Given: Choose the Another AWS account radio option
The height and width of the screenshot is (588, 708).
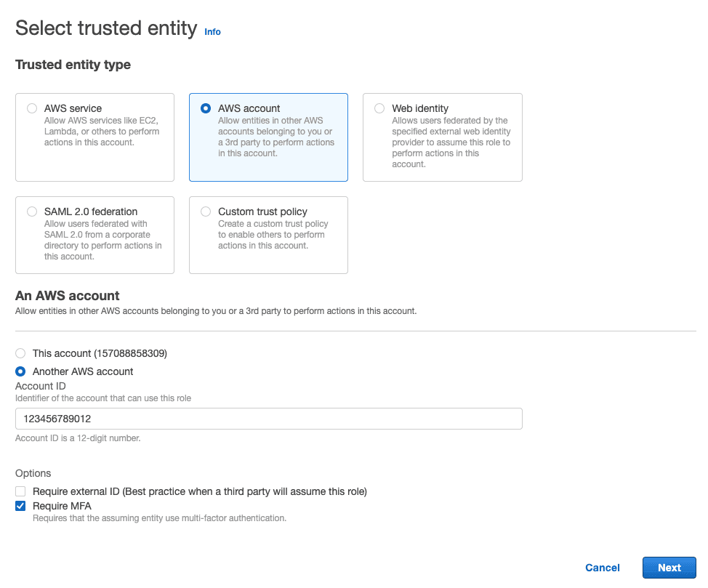Looking at the screenshot, I should click(x=20, y=371).
